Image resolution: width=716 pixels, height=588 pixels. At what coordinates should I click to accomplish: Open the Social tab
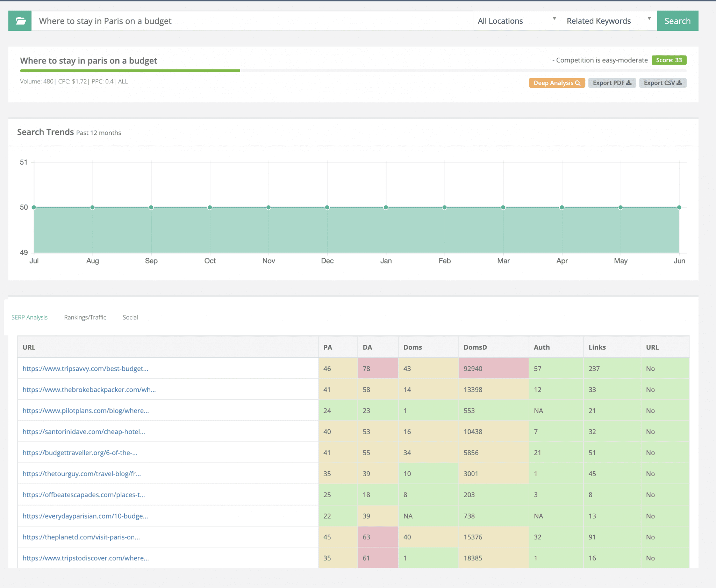point(130,317)
